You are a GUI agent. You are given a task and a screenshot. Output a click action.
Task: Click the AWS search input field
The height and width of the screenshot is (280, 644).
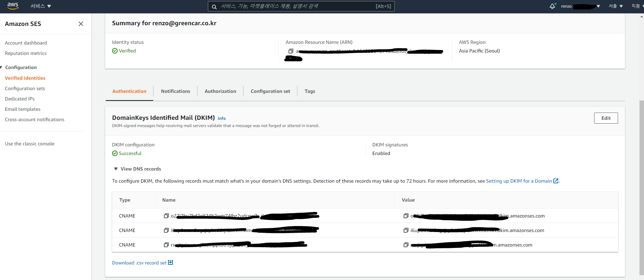[x=301, y=6]
